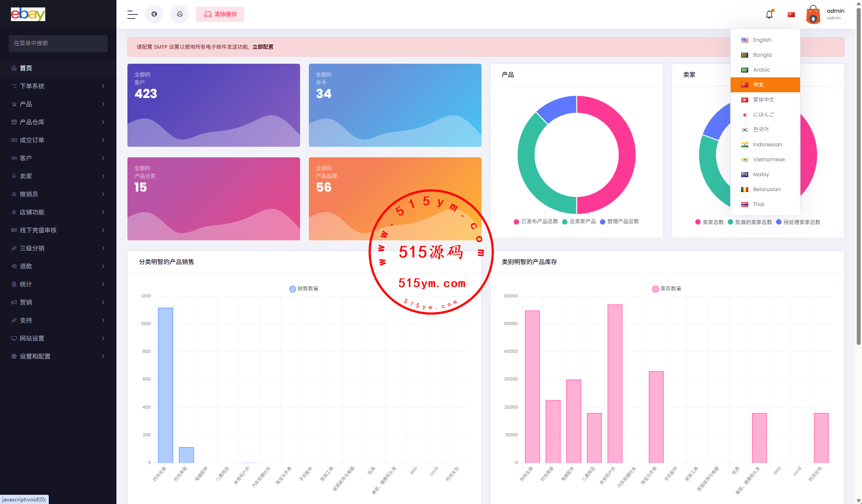Click the printer POS icon
862x504 pixels.
[x=180, y=15]
